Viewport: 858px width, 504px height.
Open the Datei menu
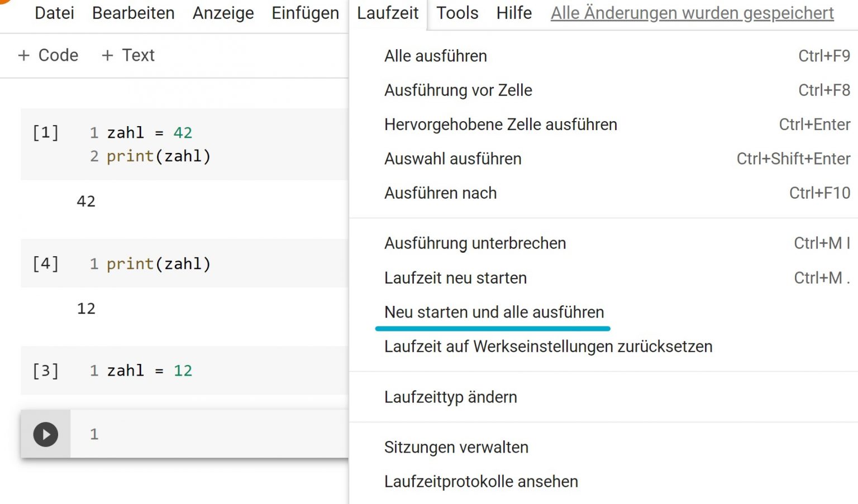54,13
